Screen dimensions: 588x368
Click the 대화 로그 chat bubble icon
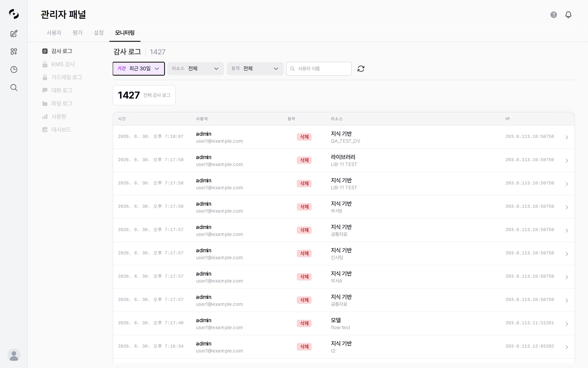(x=45, y=90)
